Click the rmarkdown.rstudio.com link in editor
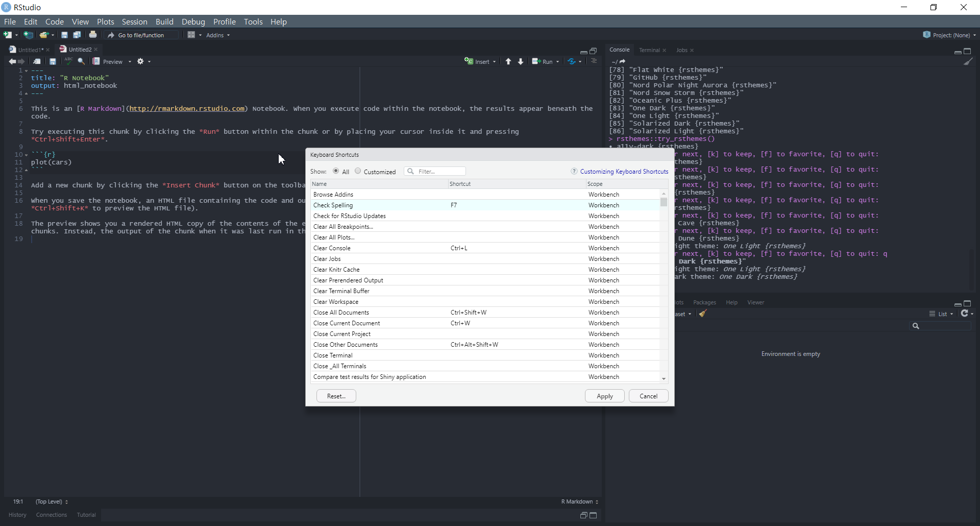Viewport: 980px width, 526px height. [x=187, y=109]
